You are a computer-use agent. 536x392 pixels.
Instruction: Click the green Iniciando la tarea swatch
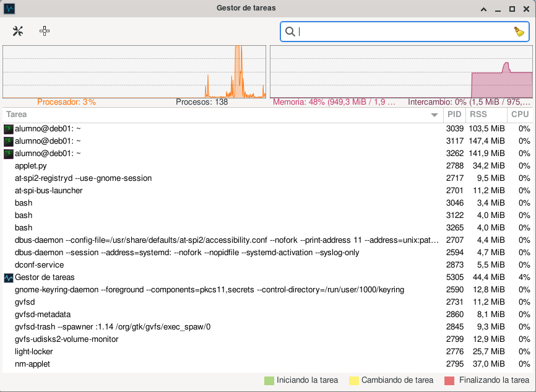click(269, 380)
